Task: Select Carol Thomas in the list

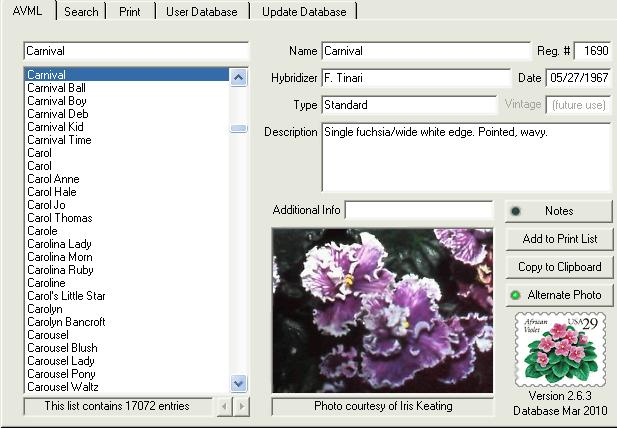Action: pos(127,218)
